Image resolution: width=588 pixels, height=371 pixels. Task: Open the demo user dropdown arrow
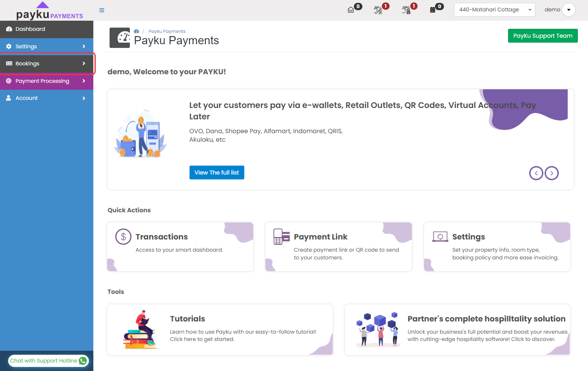point(569,10)
